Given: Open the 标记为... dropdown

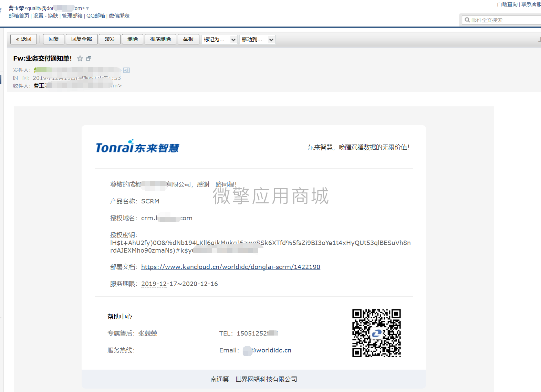Looking at the screenshot, I should tap(220, 40).
